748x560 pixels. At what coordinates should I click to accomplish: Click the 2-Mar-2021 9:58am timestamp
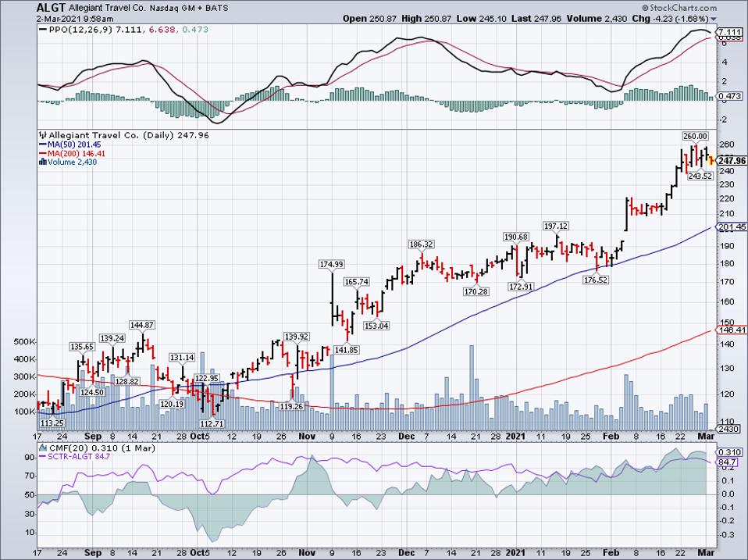point(75,19)
